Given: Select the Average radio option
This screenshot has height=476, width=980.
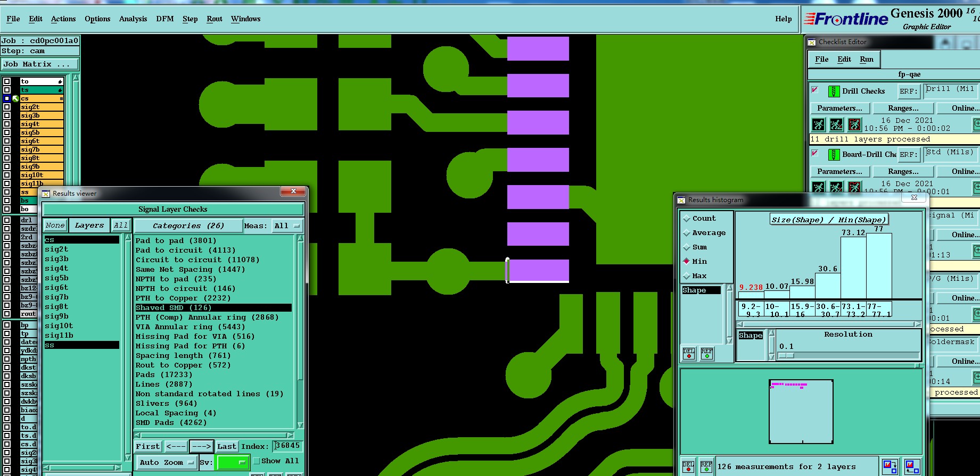Looking at the screenshot, I should coord(687,233).
